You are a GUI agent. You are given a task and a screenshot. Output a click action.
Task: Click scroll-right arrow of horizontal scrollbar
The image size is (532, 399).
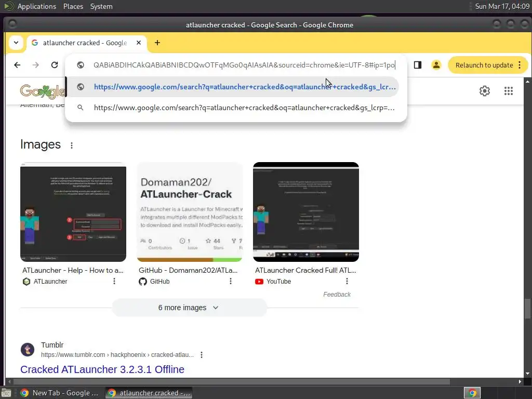point(520,382)
